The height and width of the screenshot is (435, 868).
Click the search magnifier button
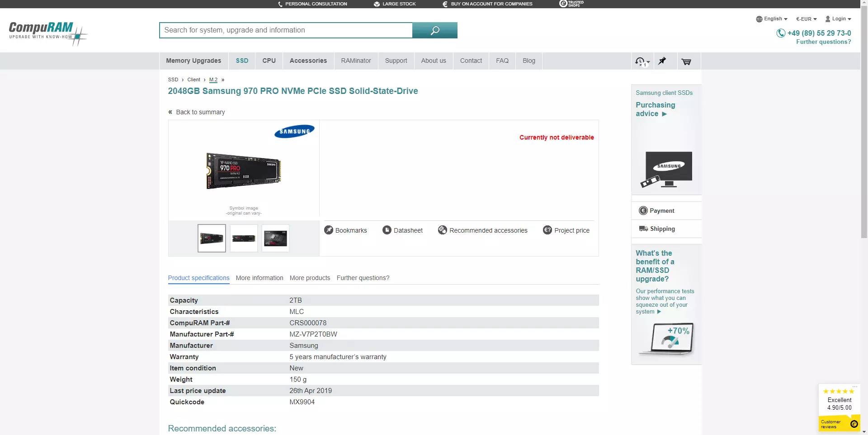click(435, 30)
